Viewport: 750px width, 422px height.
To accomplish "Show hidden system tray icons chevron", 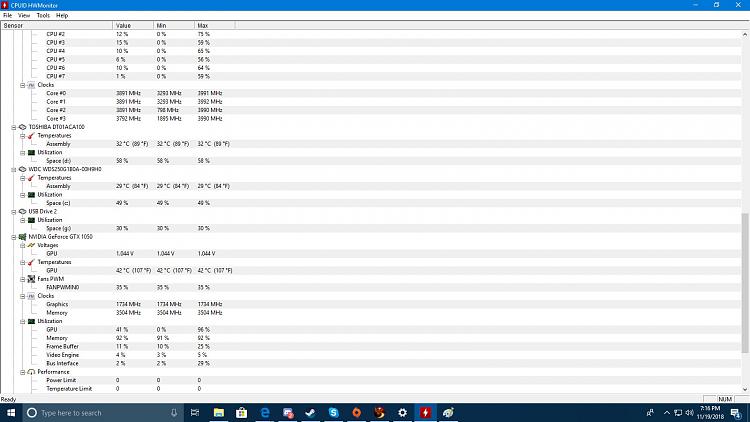I will point(667,412).
